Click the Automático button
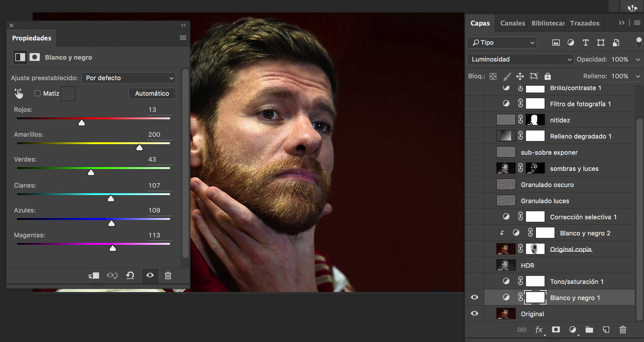This screenshot has width=644, height=342. [152, 93]
